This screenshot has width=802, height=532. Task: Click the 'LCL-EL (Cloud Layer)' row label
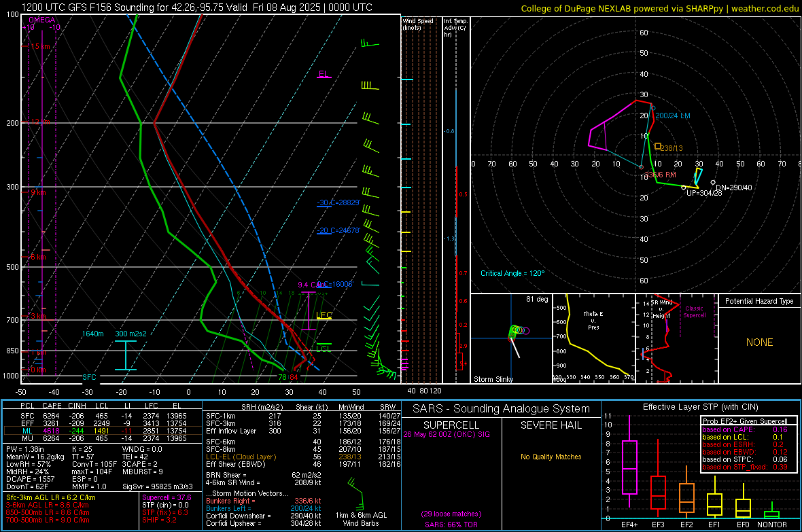241,457
